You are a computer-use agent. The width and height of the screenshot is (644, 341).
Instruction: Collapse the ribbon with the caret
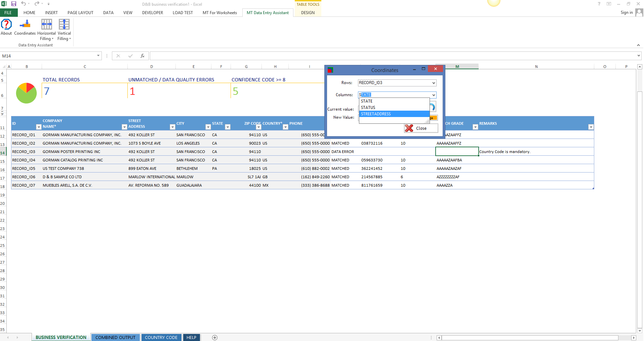click(x=638, y=45)
